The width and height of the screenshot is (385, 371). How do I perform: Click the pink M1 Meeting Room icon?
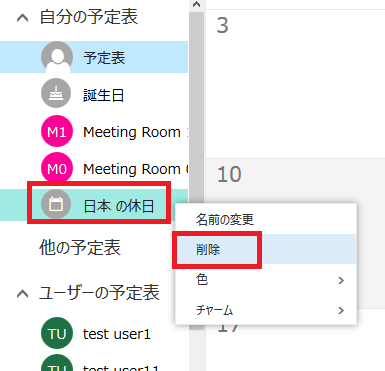point(57,131)
